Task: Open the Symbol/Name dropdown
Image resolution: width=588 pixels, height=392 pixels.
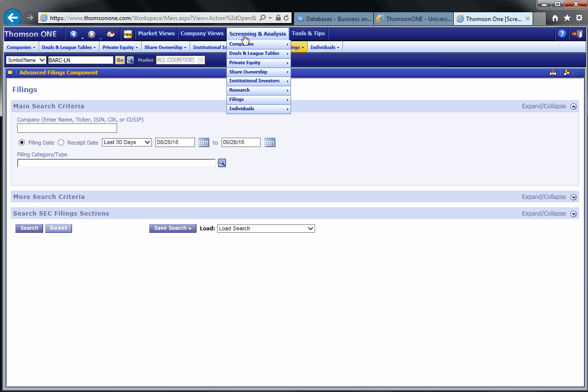Action: click(x=26, y=60)
